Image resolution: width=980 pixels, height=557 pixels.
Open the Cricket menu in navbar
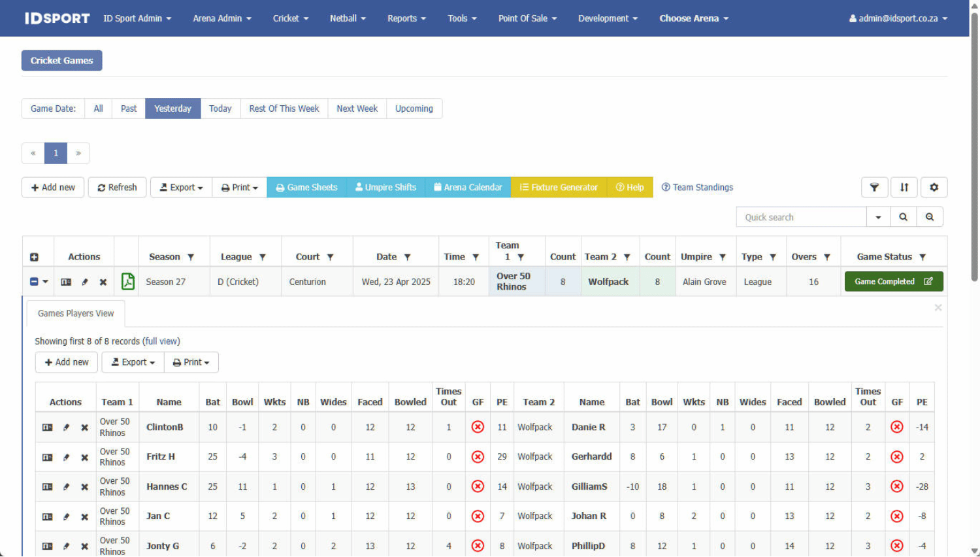pos(290,18)
